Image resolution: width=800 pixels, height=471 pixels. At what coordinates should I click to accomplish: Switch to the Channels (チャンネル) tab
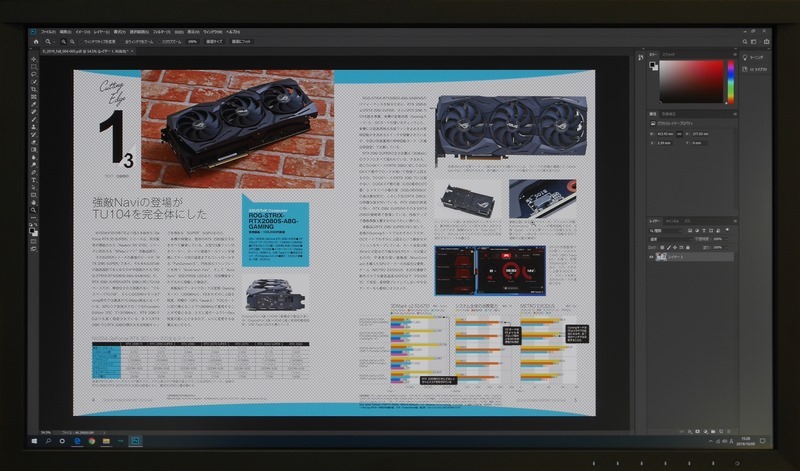672,221
